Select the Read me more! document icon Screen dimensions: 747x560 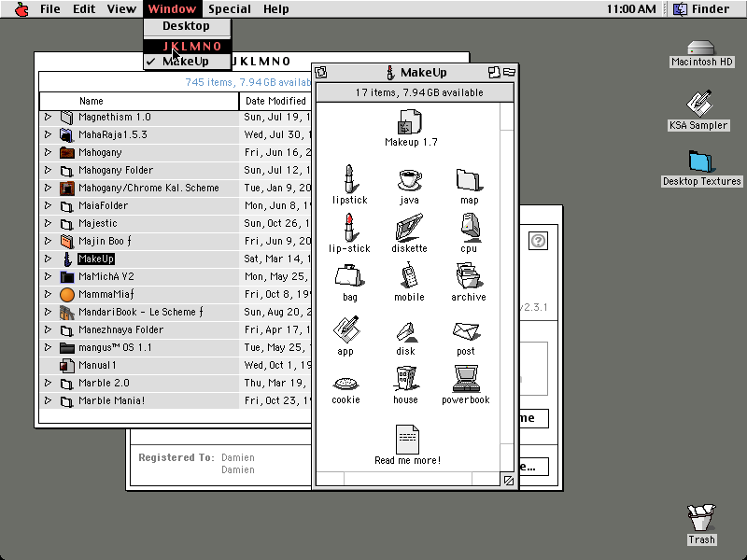click(x=407, y=439)
